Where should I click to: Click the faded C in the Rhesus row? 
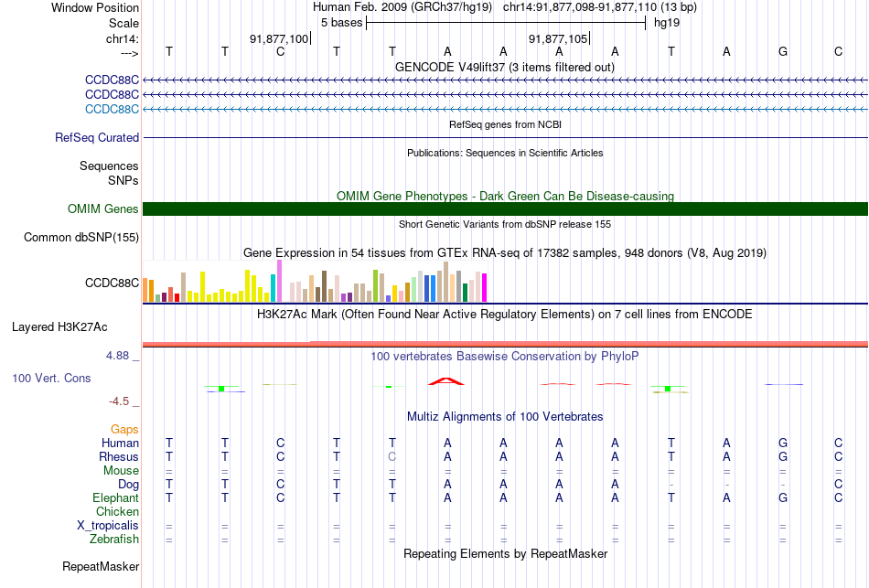coord(392,456)
